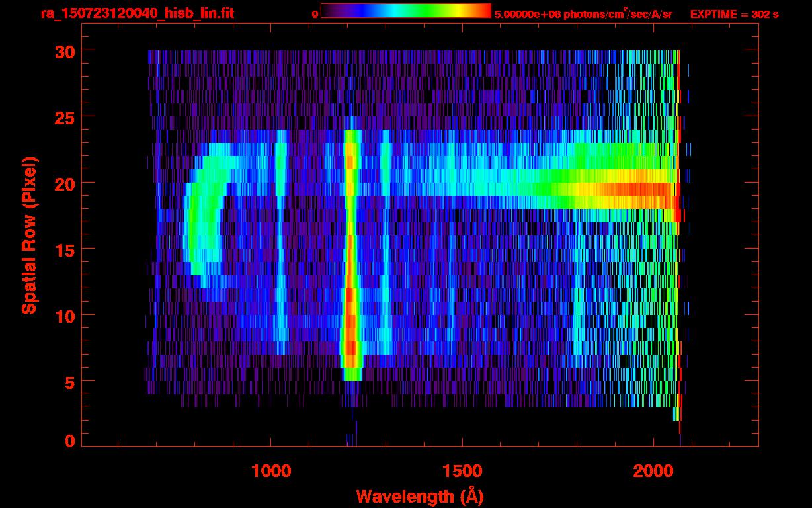Click the y-axis tick label 30
The height and width of the screenshot is (508, 812).
pyautogui.click(x=65, y=51)
